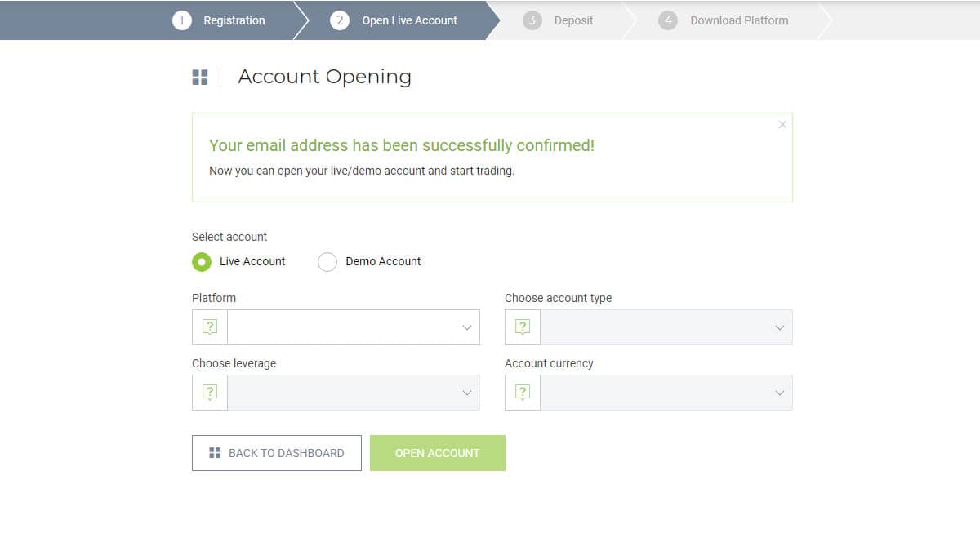The image size is (980, 551).
Task: Go to the Open Live Account step
Action: (409, 20)
